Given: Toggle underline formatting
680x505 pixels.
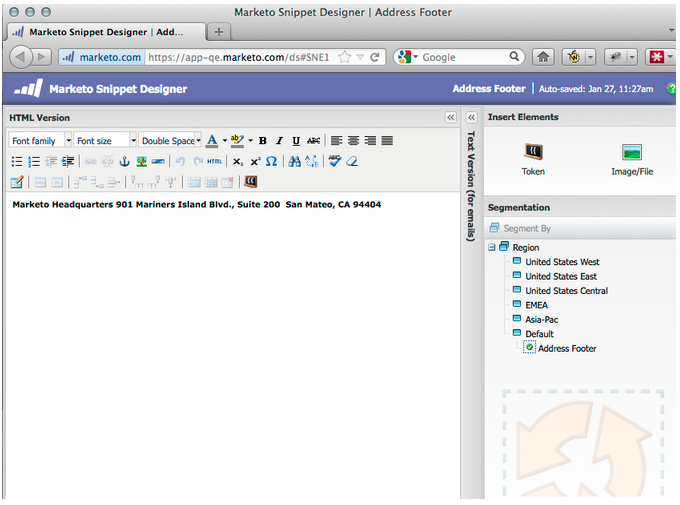Looking at the screenshot, I should [x=296, y=141].
